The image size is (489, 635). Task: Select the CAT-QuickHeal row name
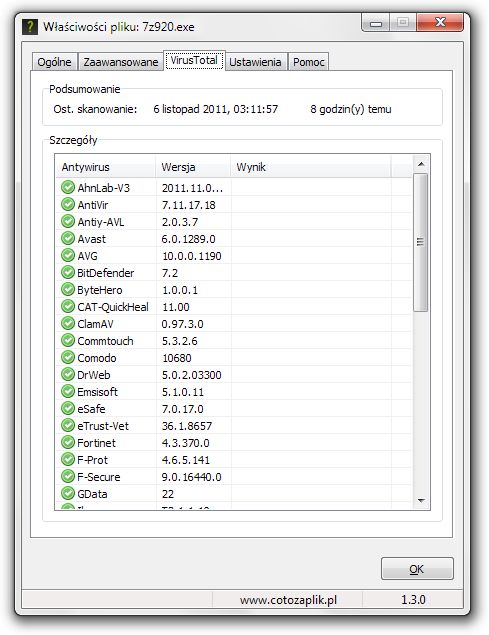[113, 307]
